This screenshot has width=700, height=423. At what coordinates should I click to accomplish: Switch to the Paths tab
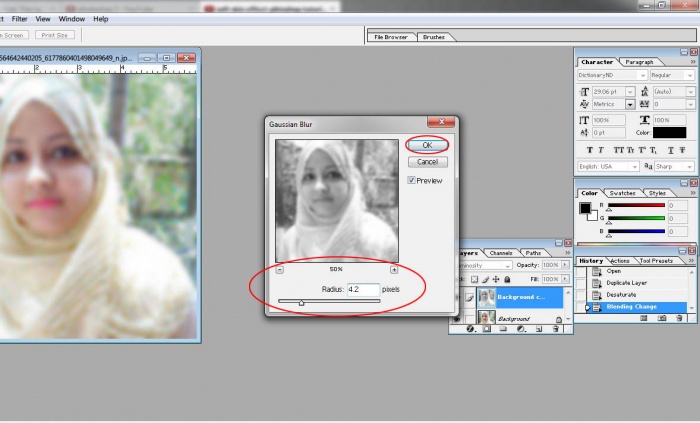click(533, 253)
